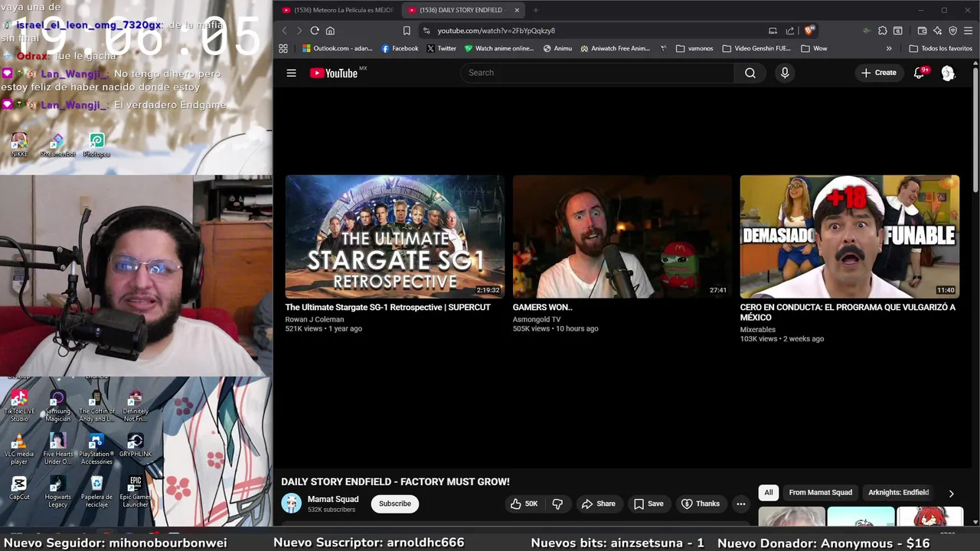Click the Create button

(878, 73)
